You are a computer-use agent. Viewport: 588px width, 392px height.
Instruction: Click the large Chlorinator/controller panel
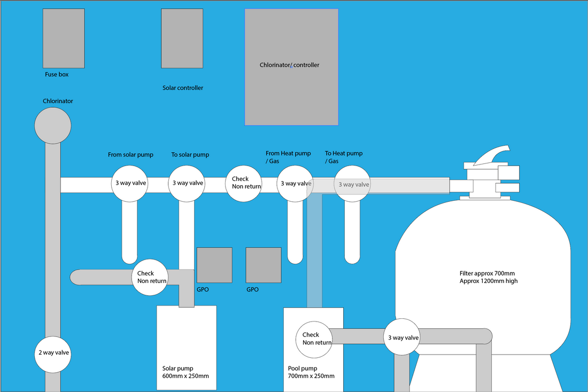pos(291,67)
